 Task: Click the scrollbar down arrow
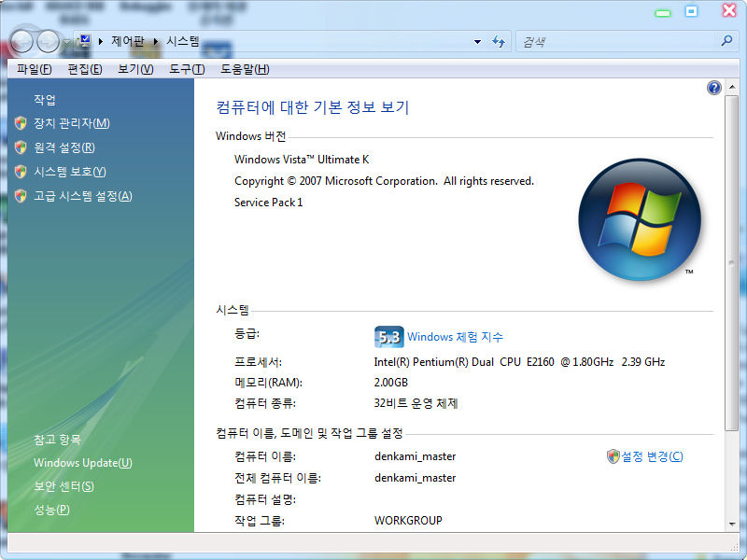point(732,525)
